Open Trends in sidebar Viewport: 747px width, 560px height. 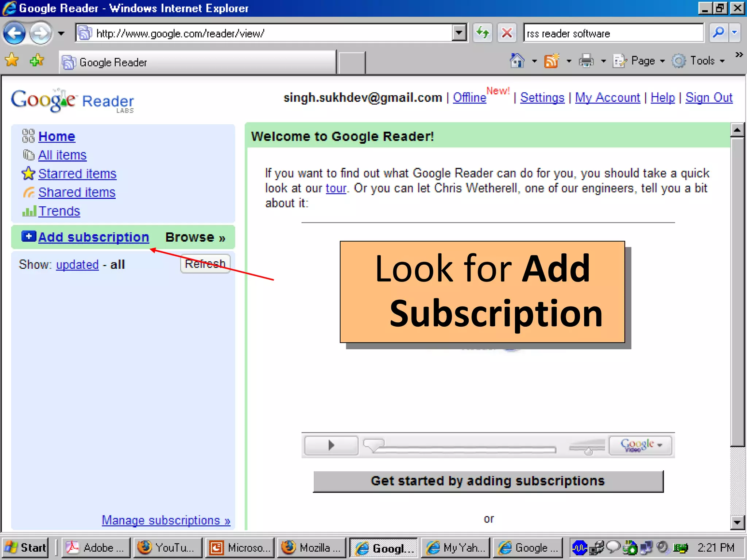pyautogui.click(x=59, y=211)
